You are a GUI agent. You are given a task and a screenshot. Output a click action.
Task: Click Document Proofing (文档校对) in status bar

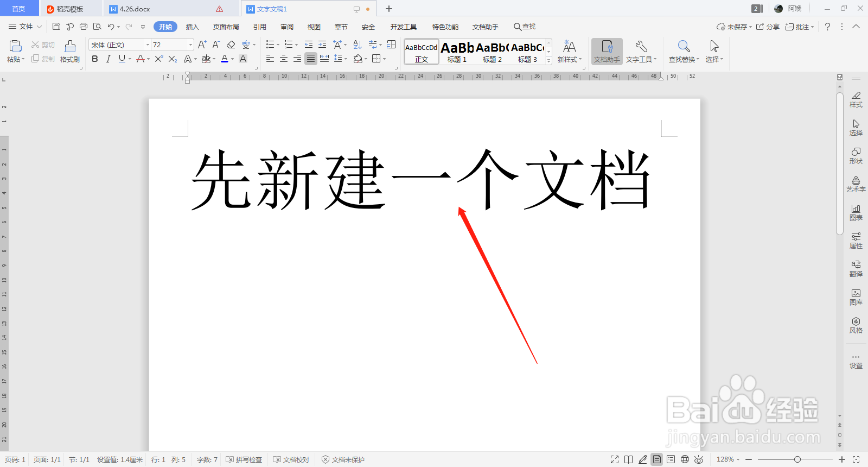tap(291, 459)
